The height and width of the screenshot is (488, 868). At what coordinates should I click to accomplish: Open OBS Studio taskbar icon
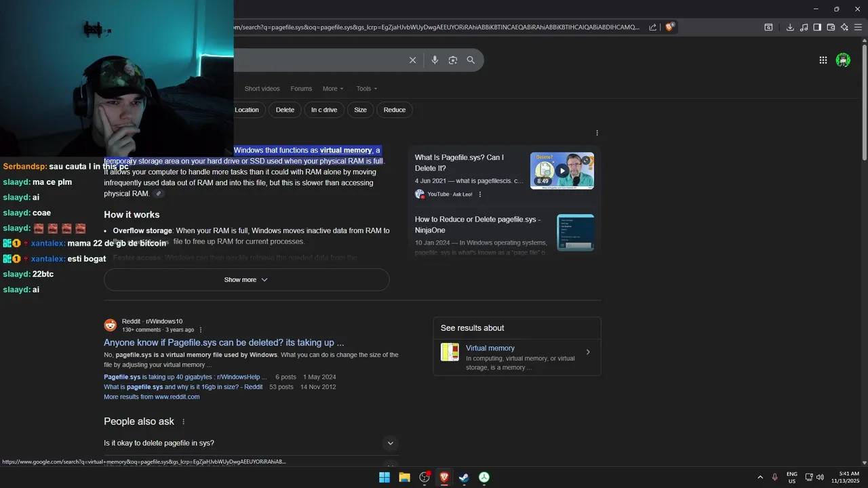tap(425, 477)
